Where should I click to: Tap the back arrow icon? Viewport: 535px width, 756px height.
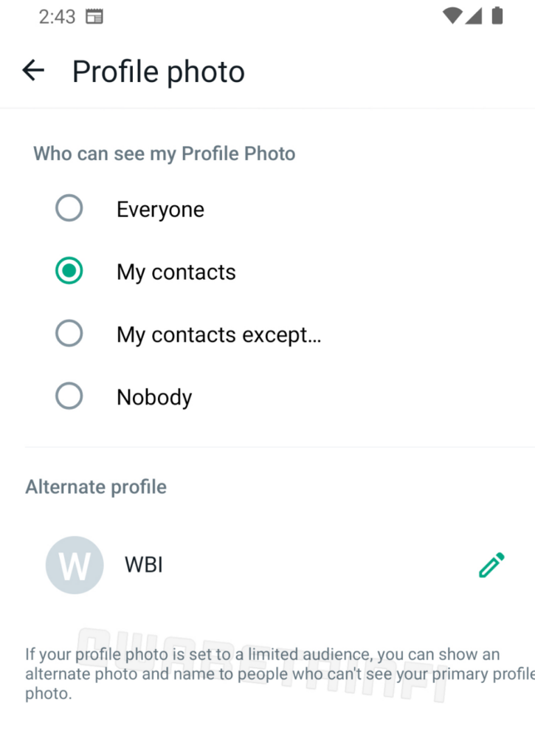click(x=33, y=70)
